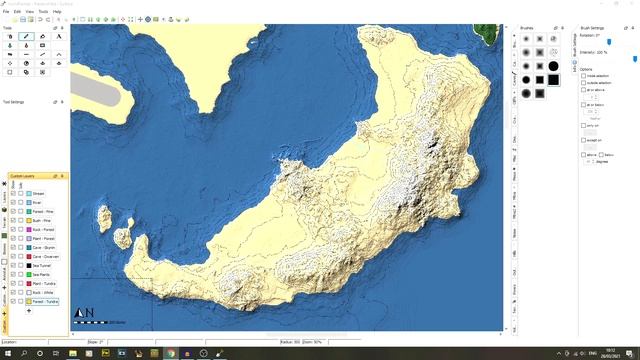Screen dimensions: 640x360
Task: Choose the large solid round brush
Action: pos(553,66)
